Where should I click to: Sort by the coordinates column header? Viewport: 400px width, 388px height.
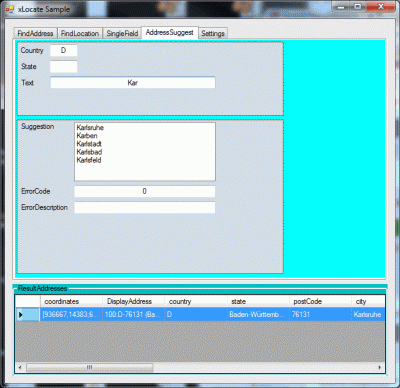point(71,301)
